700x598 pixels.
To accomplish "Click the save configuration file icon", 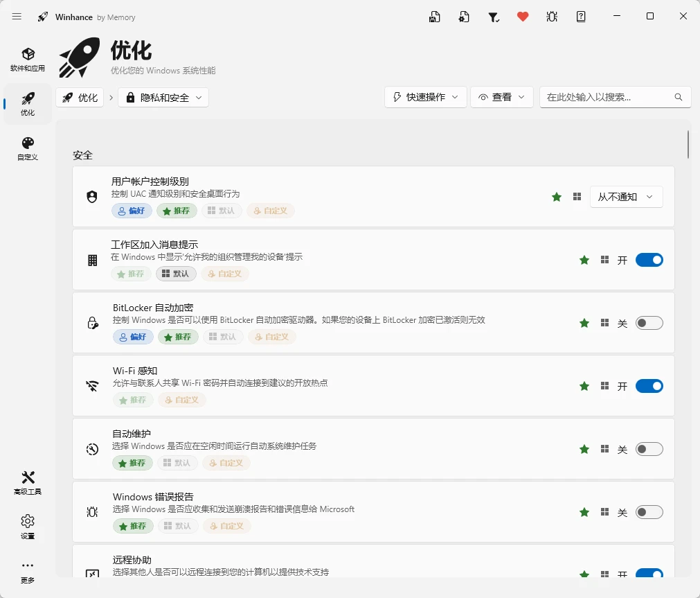I will pyautogui.click(x=434, y=17).
